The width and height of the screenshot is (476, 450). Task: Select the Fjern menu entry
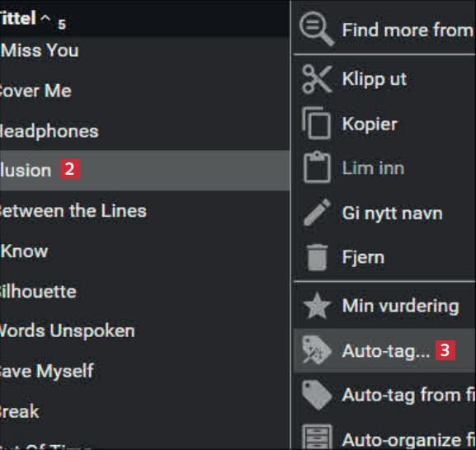click(384, 257)
